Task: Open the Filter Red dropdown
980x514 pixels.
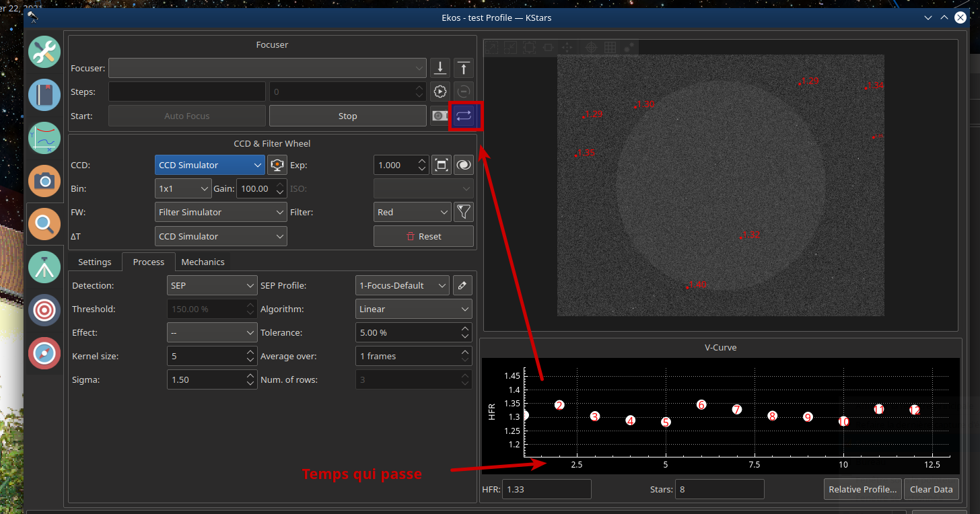Action: [x=412, y=212]
